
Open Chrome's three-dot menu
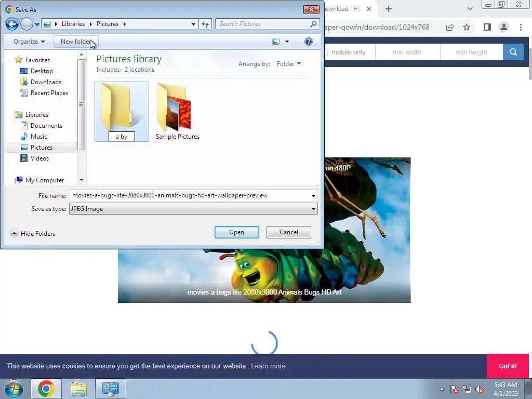click(x=521, y=27)
